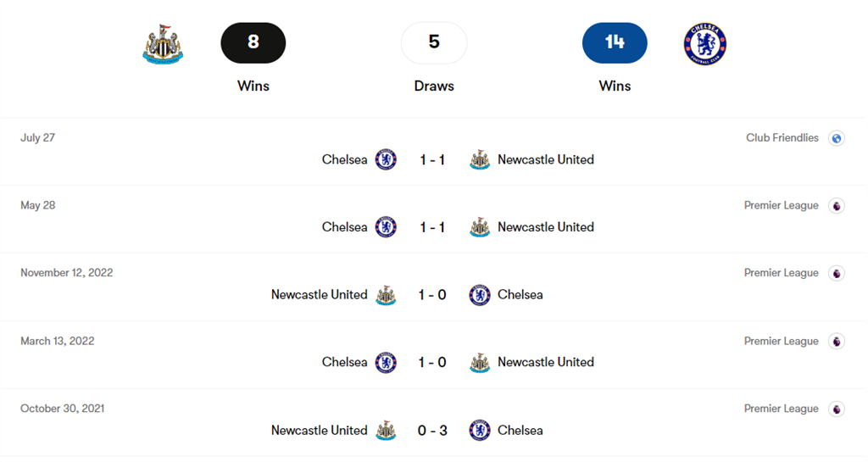Click Premier League icon in March 13, 2022 row
Image resolution: width=868 pixels, height=462 pixels.
tap(837, 342)
